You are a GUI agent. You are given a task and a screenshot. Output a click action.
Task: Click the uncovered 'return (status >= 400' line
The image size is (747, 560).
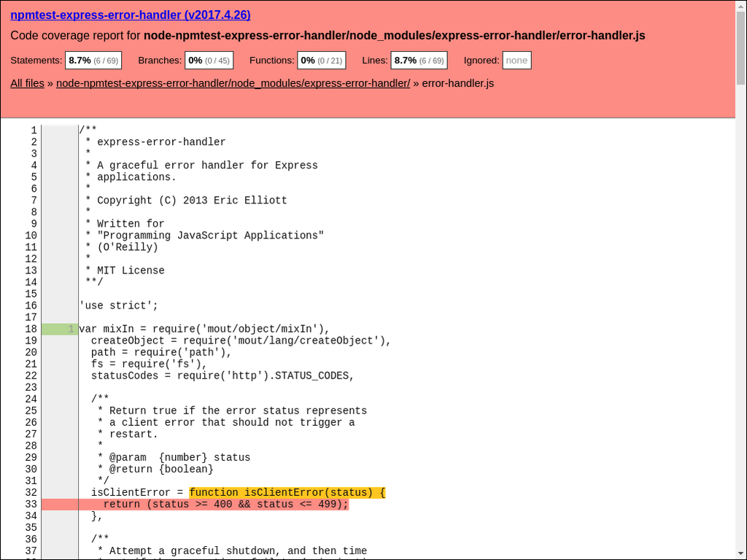[226, 505]
